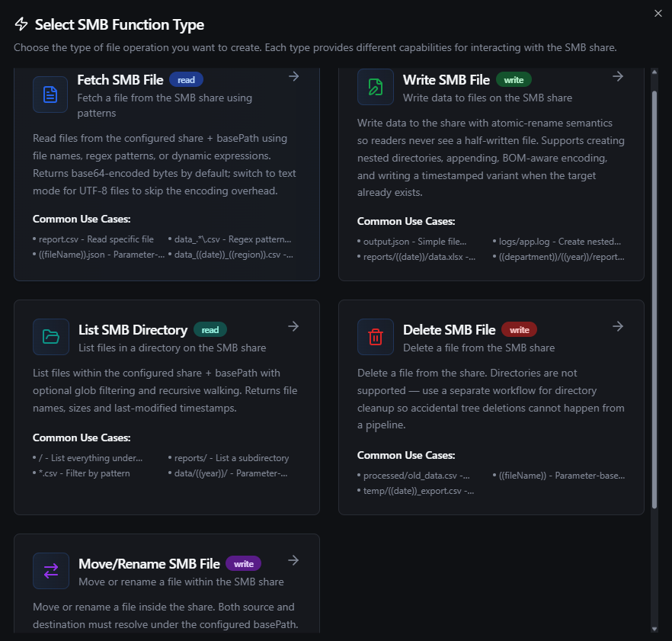Select the Move/Rename SMB File title
The image size is (672, 641).
pyautogui.click(x=149, y=564)
